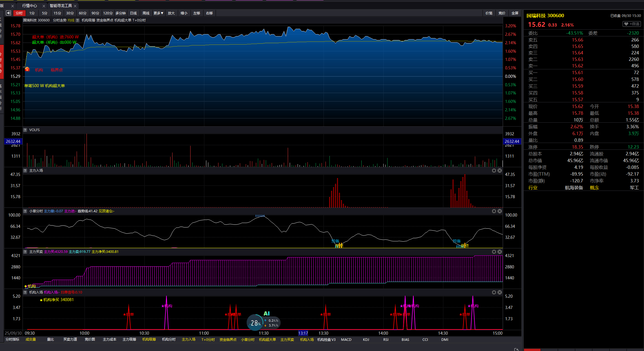
Task: Toggle 主力入场 indicator in bottom bar
Action: (189, 339)
